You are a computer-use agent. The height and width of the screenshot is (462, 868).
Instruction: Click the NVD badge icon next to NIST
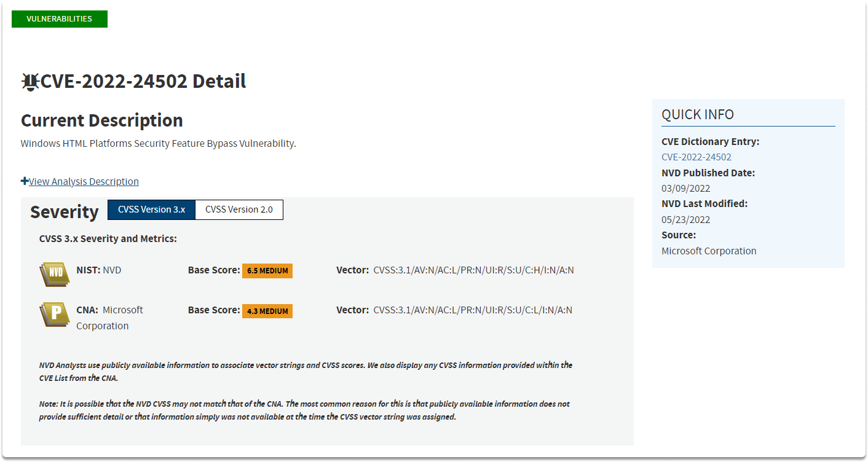click(55, 274)
